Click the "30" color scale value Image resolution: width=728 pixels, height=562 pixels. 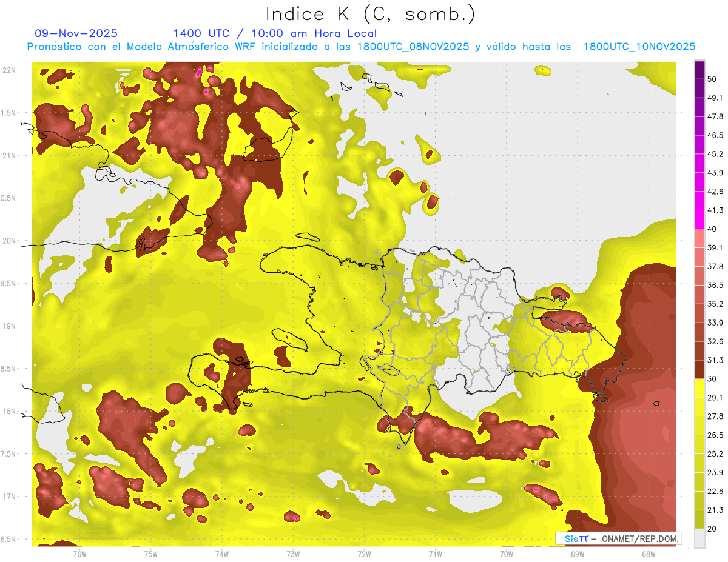[712, 379]
